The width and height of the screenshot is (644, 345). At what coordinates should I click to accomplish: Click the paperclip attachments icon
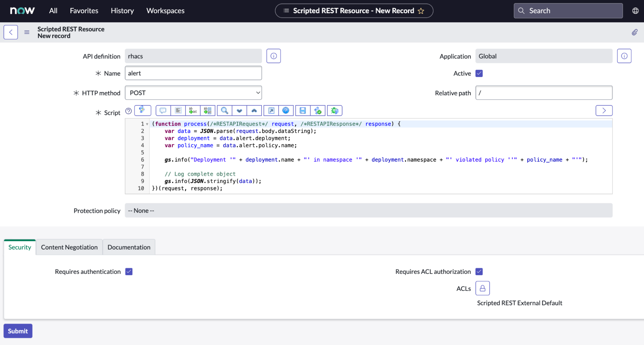click(634, 32)
